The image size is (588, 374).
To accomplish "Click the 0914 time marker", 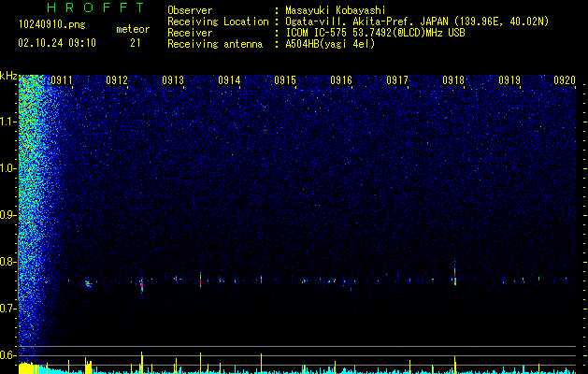I will [x=229, y=80].
